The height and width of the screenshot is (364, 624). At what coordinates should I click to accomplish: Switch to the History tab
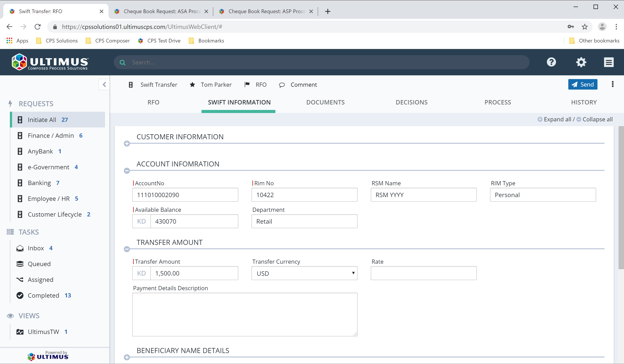coord(584,102)
